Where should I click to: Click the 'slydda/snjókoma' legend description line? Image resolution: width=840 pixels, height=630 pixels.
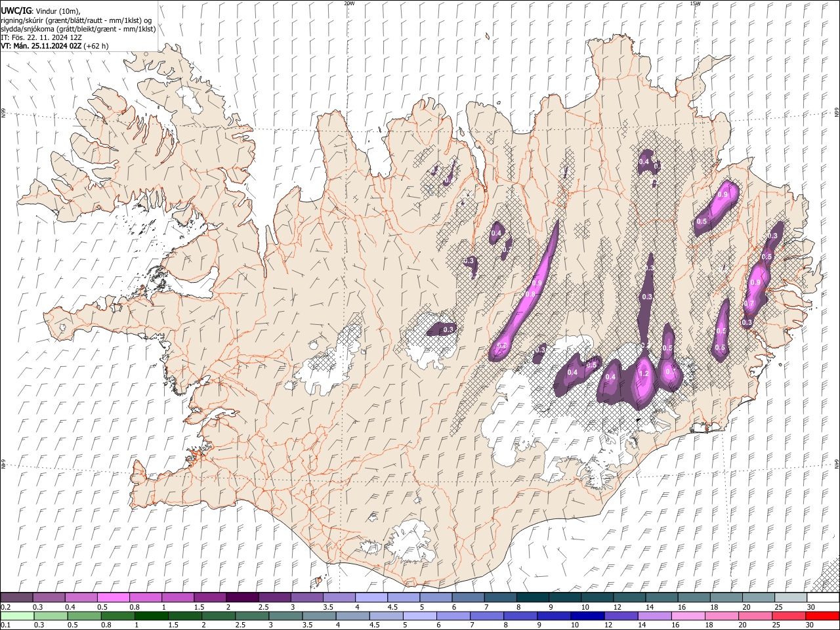click(x=78, y=29)
